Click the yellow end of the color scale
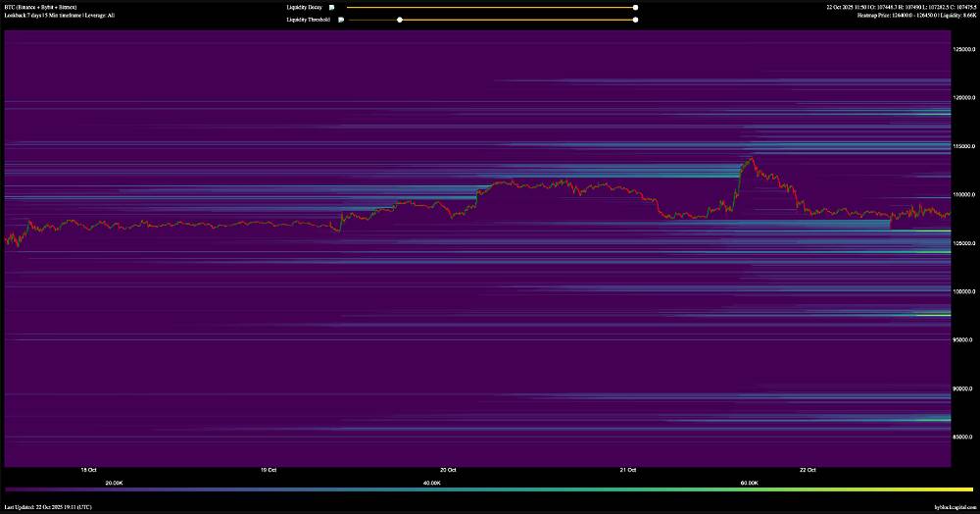Viewport: 980px width, 514px height. coord(965,488)
